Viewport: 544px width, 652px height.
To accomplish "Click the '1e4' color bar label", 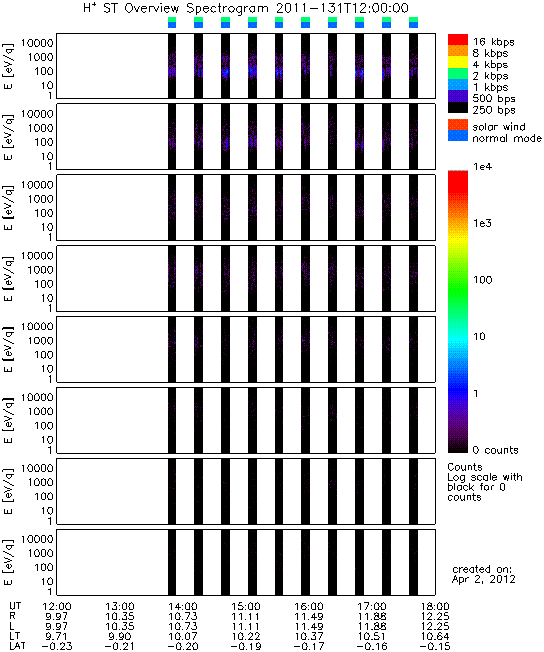I will click(x=482, y=167).
